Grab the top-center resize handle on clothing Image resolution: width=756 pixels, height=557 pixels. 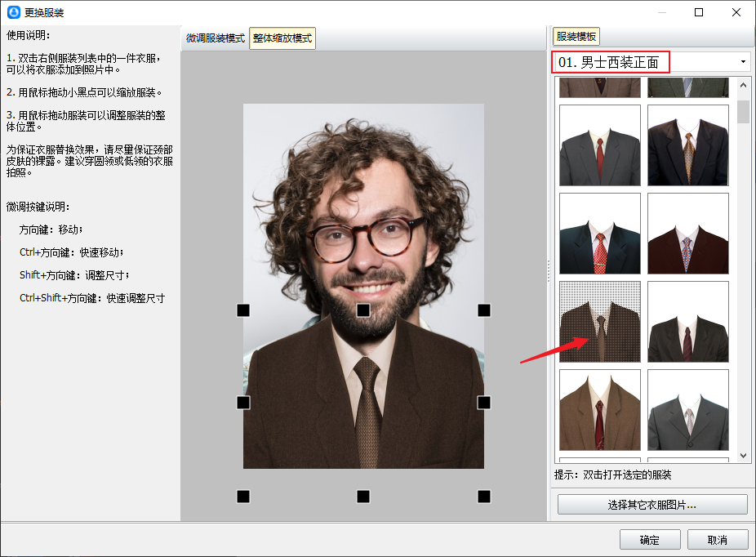point(363,310)
